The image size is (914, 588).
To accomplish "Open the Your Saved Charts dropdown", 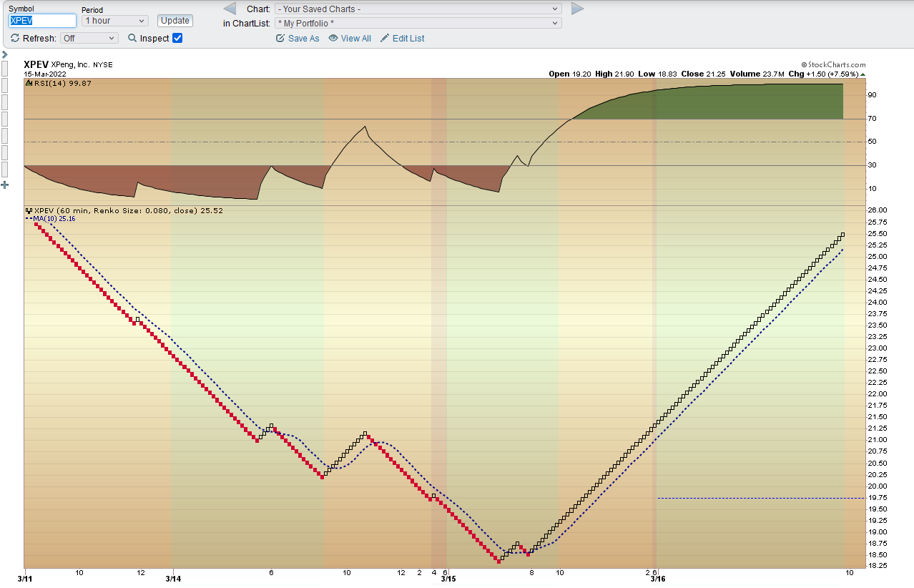I will pyautogui.click(x=418, y=9).
